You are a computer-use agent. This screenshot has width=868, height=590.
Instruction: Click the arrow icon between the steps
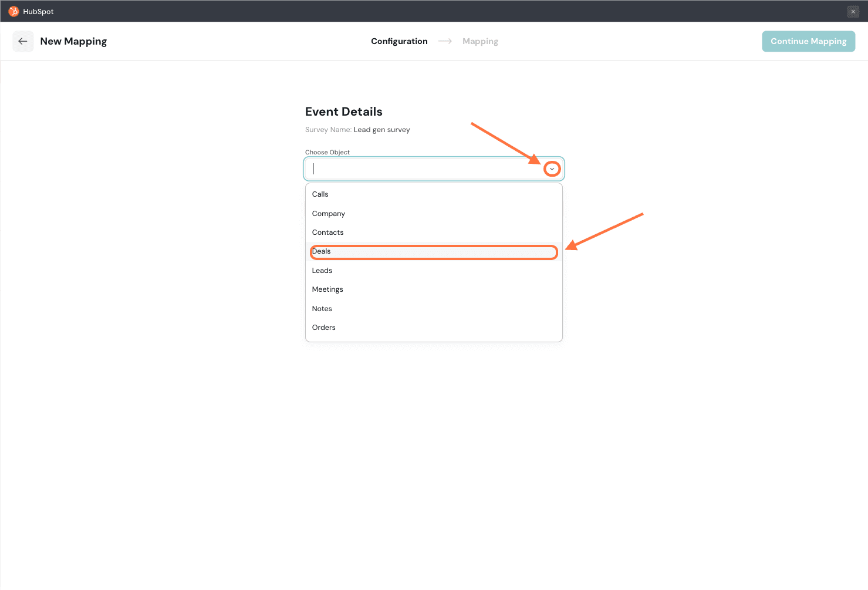[445, 41]
